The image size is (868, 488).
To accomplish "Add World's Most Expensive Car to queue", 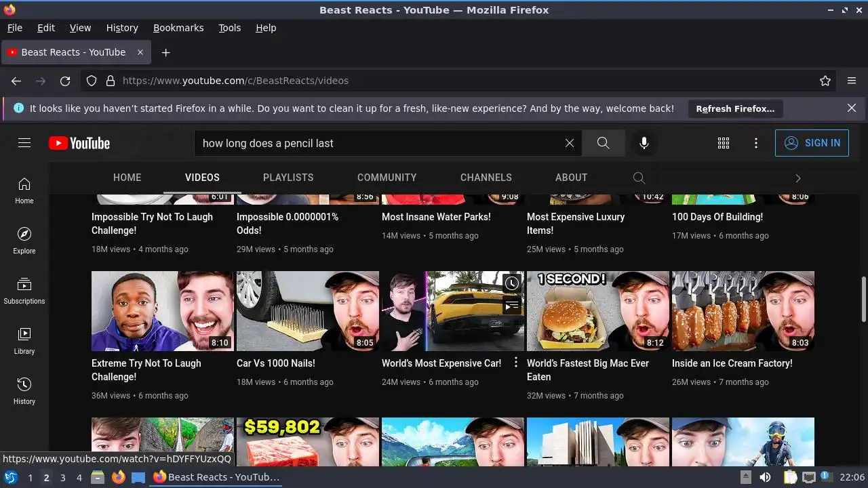I will (512, 306).
